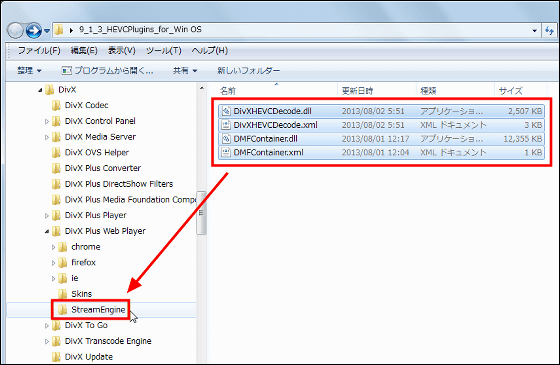Viewport: 560px width, 365px height.
Task: Open the ファイル(F) menu
Action: point(39,51)
